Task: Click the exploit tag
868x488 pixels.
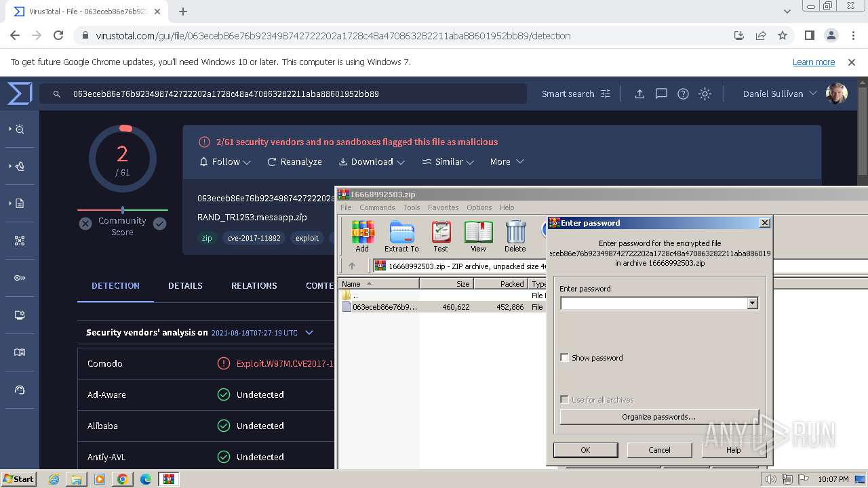Action: tap(307, 238)
